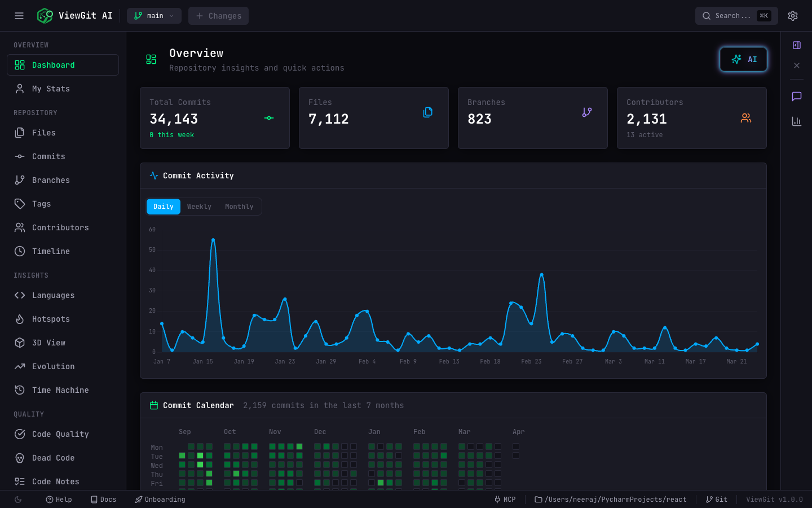The height and width of the screenshot is (508, 812).
Task: Click the Time Machine icon
Action: (x=19, y=390)
